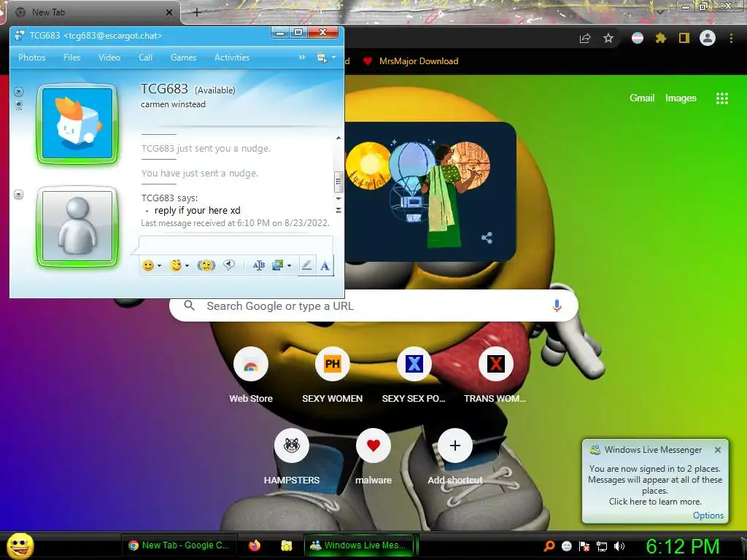Open Options in the Messenger notification

coord(708,516)
